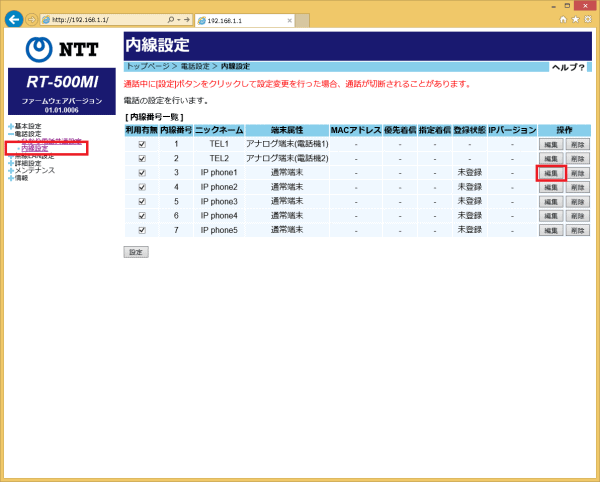Viewport: 600px width, 482px height.
Task: Open a new tab beside 192.168.1.1 tab
Action: pos(302,21)
